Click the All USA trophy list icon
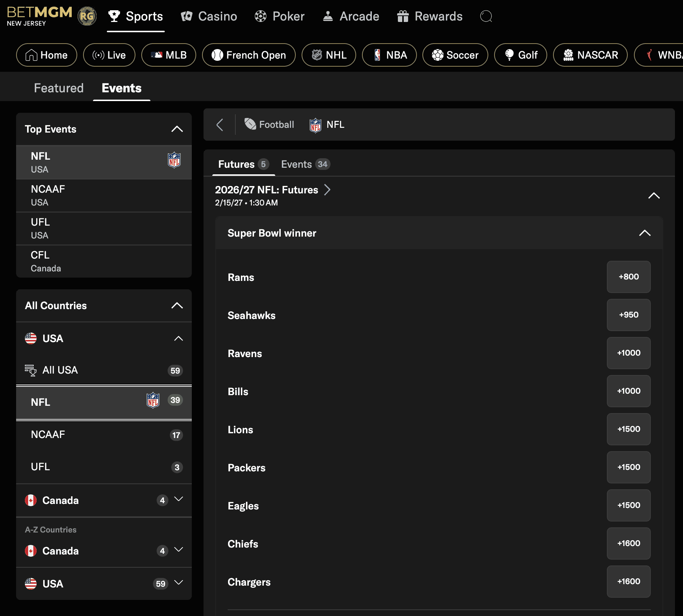The image size is (683, 616). (31, 370)
